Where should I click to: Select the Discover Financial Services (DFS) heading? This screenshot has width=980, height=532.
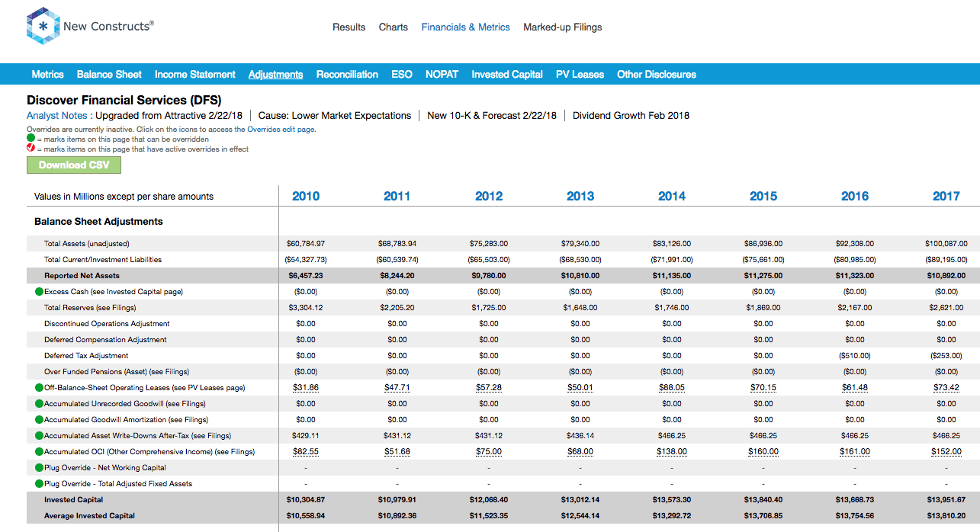coord(124,100)
